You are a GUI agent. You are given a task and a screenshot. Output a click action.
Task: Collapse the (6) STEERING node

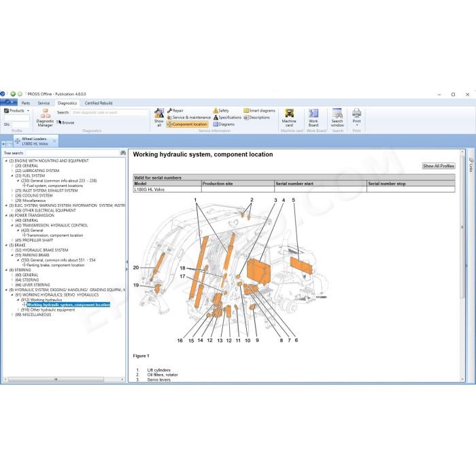(x=6, y=270)
